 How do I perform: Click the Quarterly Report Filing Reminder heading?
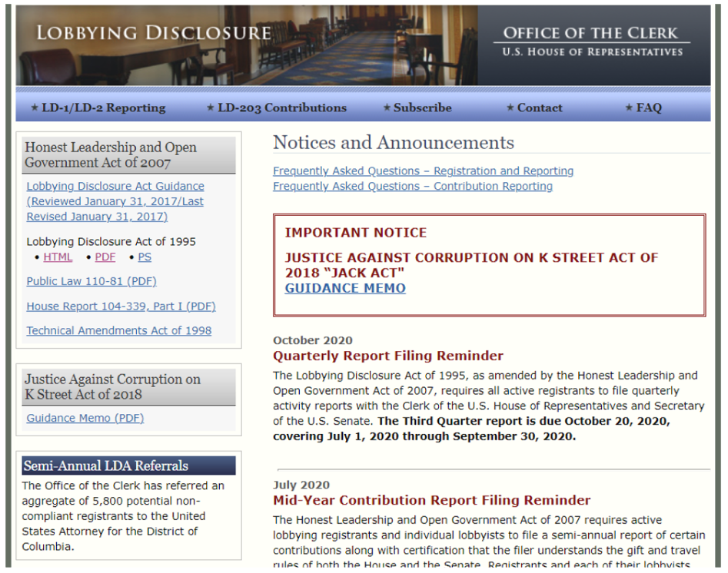(x=387, y=356)
